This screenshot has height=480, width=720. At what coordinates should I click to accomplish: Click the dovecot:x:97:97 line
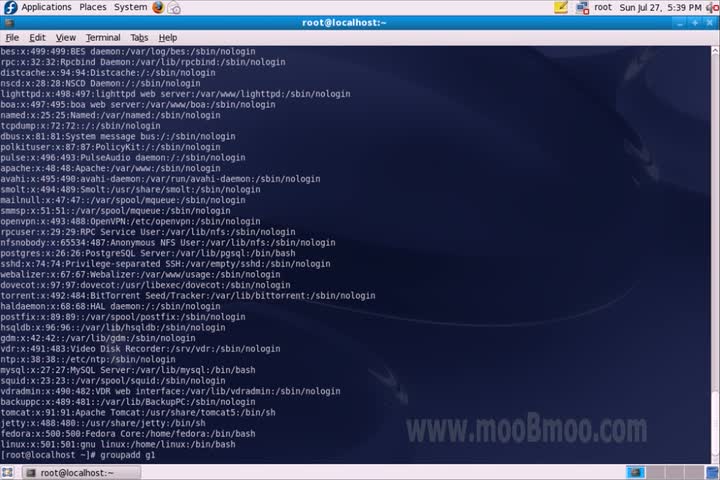tap(146, 285)
